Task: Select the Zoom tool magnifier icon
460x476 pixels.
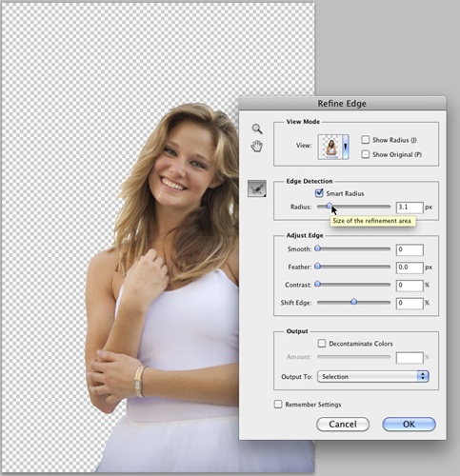Action: click(257, 129)
